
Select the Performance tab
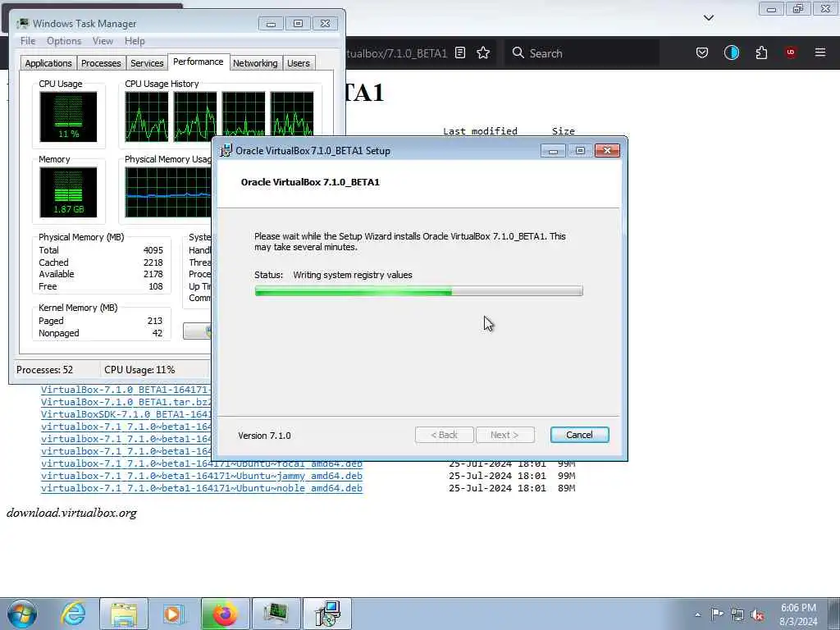click(x=199, y=62)
